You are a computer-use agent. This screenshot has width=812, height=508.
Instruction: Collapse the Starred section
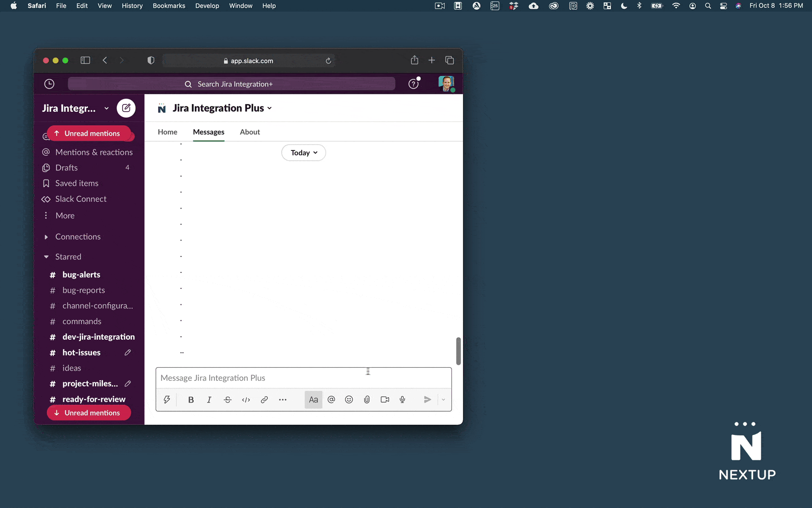(x=46, y=257)
